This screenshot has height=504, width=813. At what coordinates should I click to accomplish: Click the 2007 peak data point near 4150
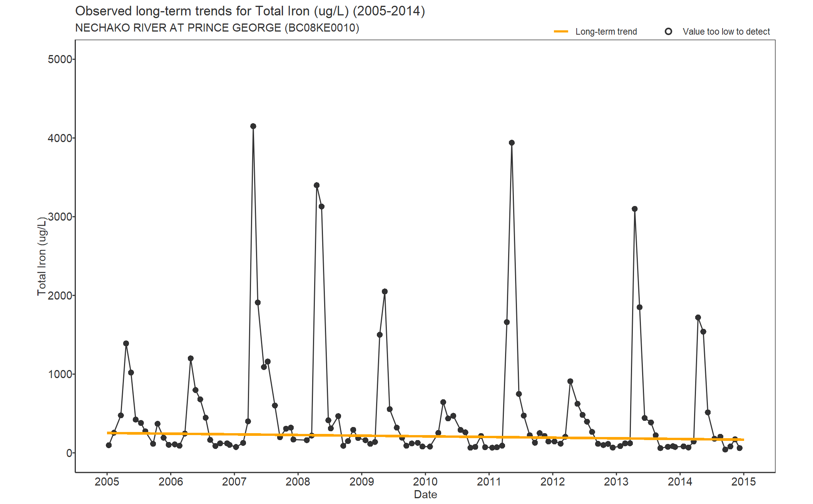[x=253, y=126]
